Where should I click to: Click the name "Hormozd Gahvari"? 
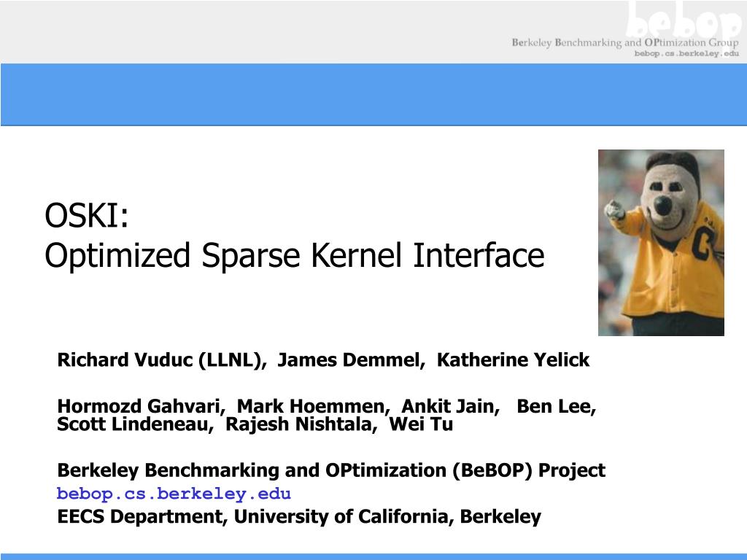[x=139, y=406]
